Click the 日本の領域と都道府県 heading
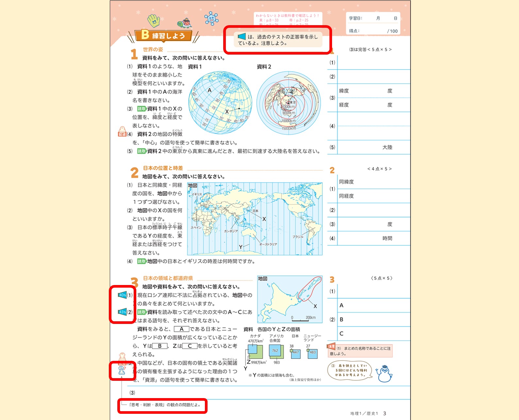The width and height of the screenshot is (519, 420). click(x=168, y=278)
